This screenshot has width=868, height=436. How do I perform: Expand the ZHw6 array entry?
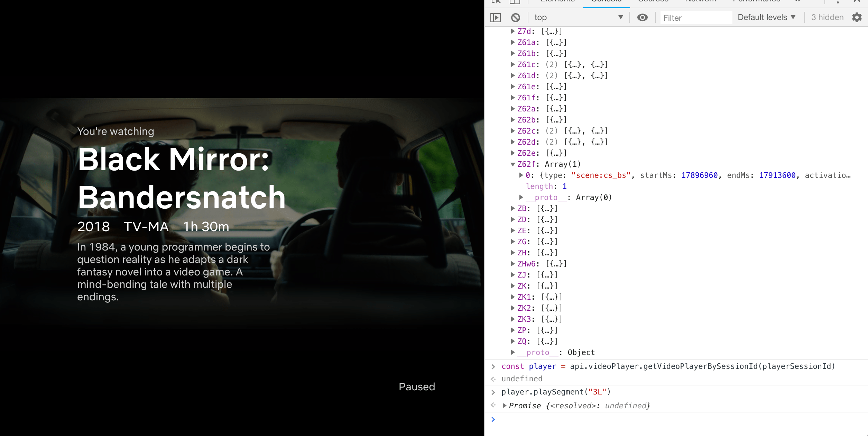[513, 264]
